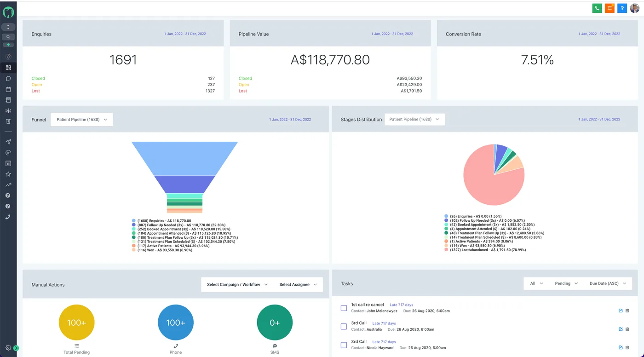
Task: Open the account switcher at sidebar top
Action: click(8, 27)
